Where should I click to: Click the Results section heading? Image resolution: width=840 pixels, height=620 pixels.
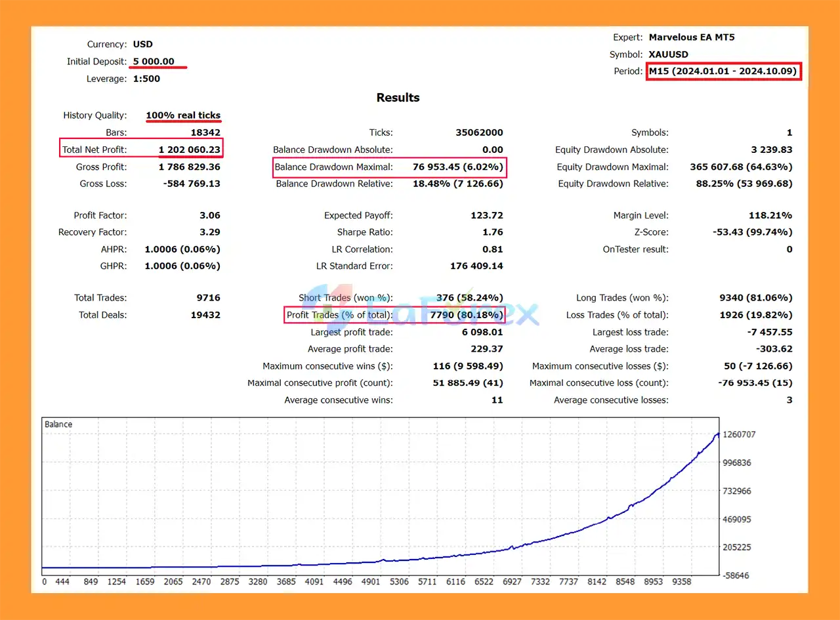(x=398, y=98)
